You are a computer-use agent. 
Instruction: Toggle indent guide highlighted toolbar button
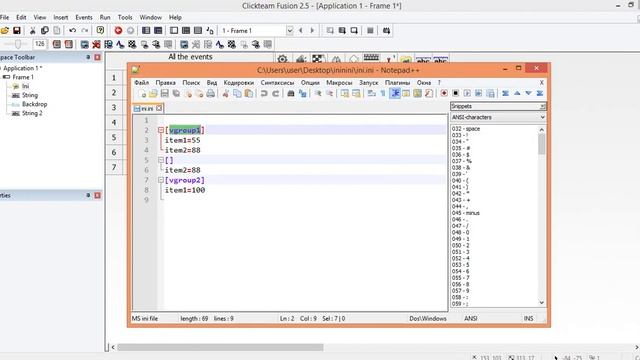(395, 93)
